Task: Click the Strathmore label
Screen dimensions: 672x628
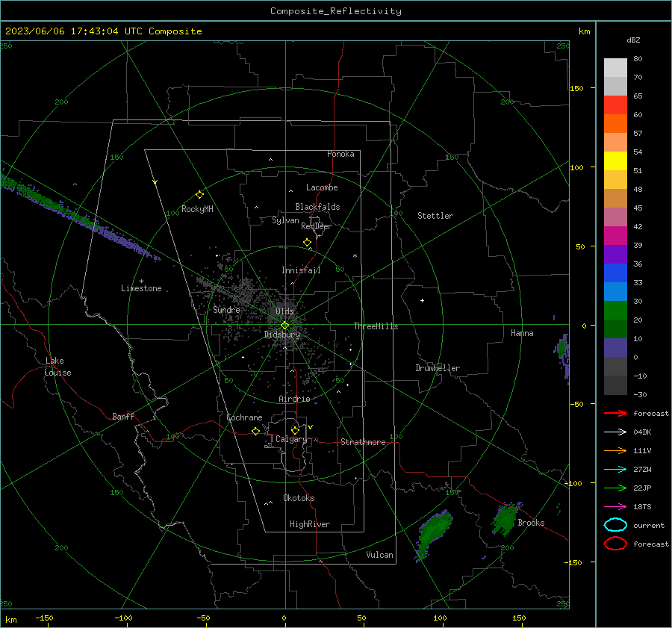Action: 363,442
